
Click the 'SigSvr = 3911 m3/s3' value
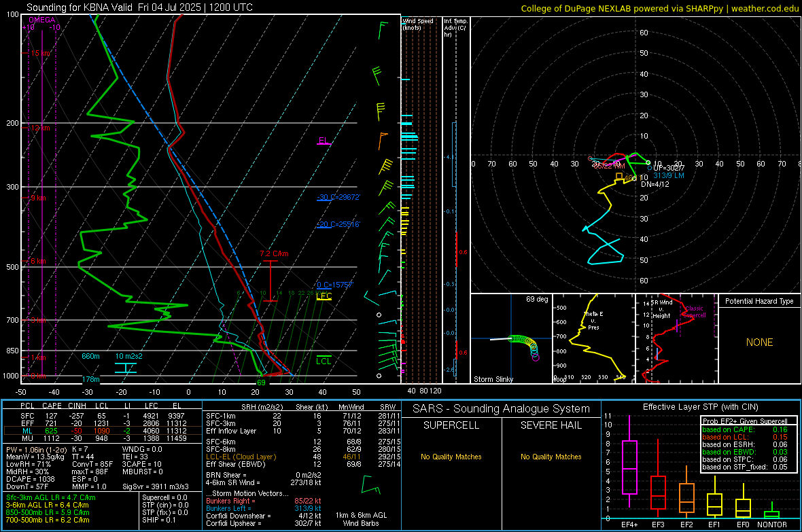pos(156,486)
